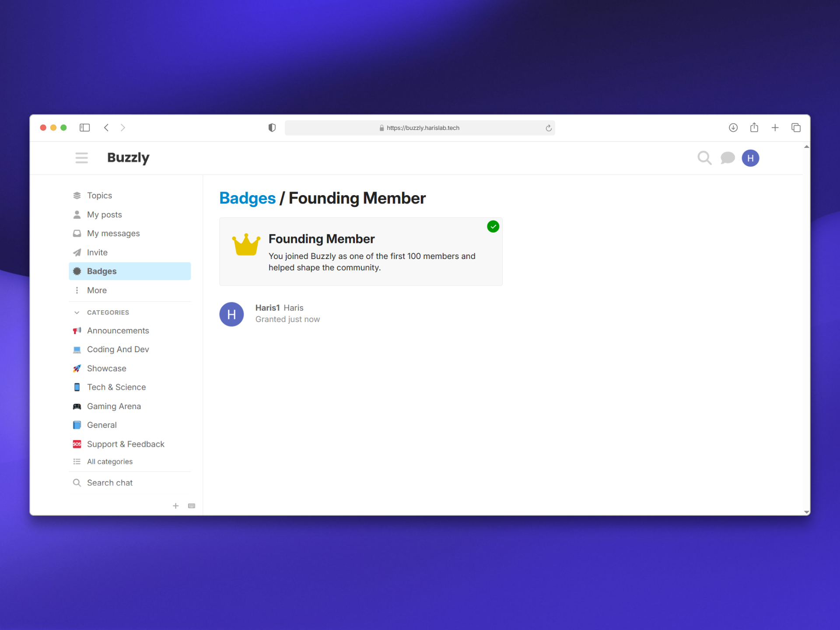This screenshot has height=630, width=840.
Task: Click the Search chat field
Action: coord(109,483)
